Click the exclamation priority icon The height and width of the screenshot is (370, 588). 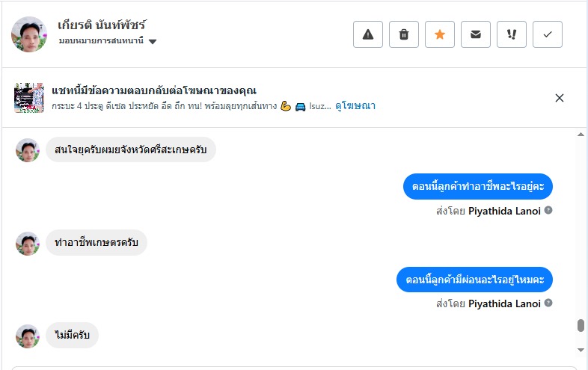point(512,34)
